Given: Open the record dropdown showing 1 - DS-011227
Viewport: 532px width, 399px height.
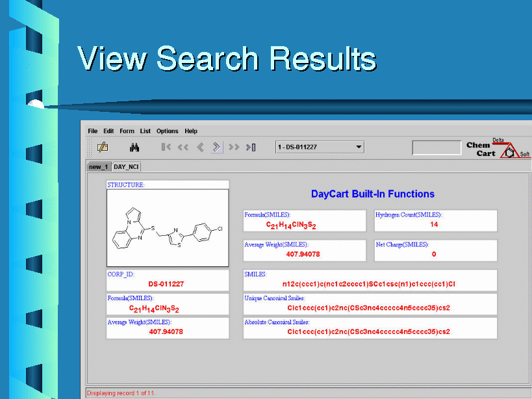Looking at the screenshot, I should tap(320, 148).
